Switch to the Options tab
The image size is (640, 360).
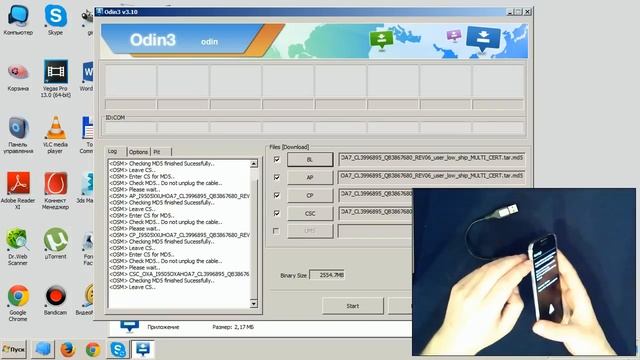[138, 152]
